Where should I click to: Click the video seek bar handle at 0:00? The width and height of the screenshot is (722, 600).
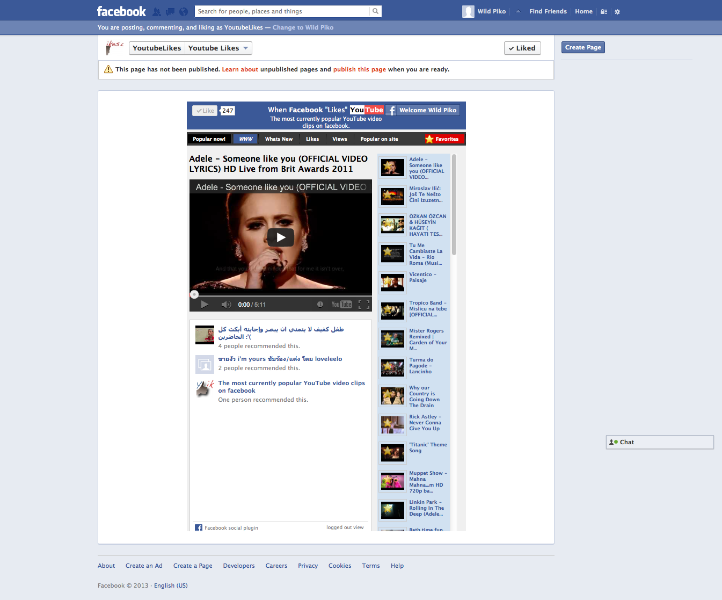tap(194, 295)
